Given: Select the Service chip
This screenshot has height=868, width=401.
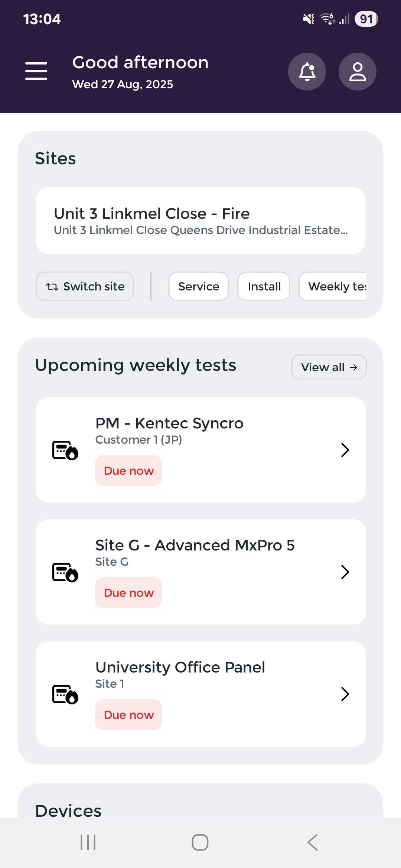Looking at the screenshot, I should [199, 286].
